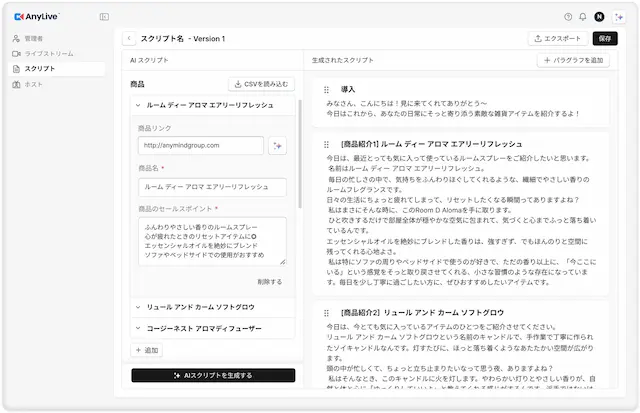Grab the drag handle of the 導入 paragraph

(326, 90)
